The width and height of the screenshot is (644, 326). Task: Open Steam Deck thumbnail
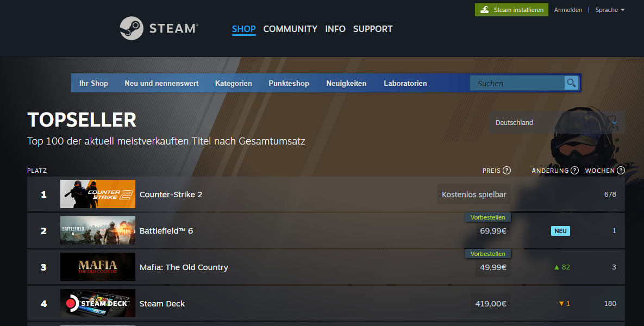coord(98,303)
